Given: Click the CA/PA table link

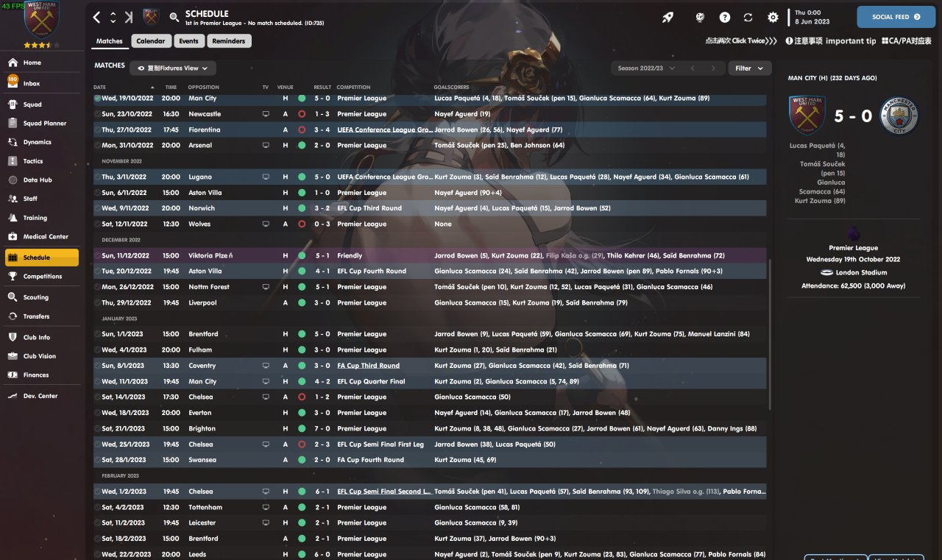Looking at the screenshot, I should click(x=907, y=41).
